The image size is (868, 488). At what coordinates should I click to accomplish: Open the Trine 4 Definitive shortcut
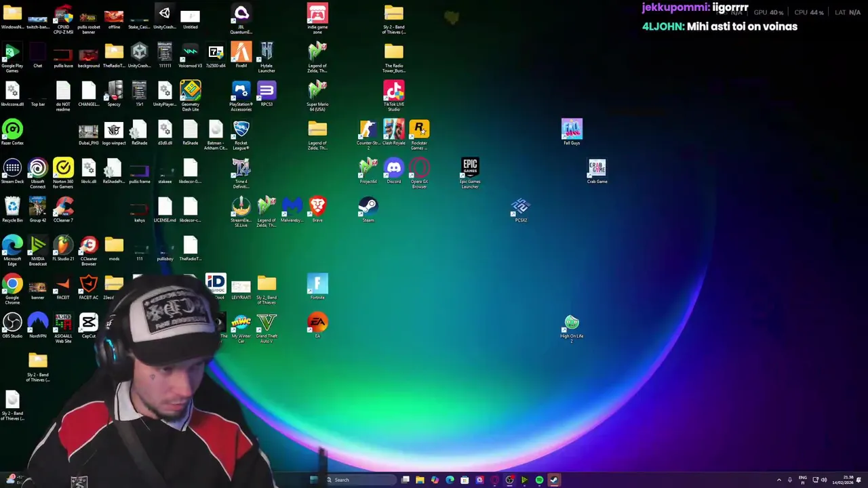(x=241, y=173)
